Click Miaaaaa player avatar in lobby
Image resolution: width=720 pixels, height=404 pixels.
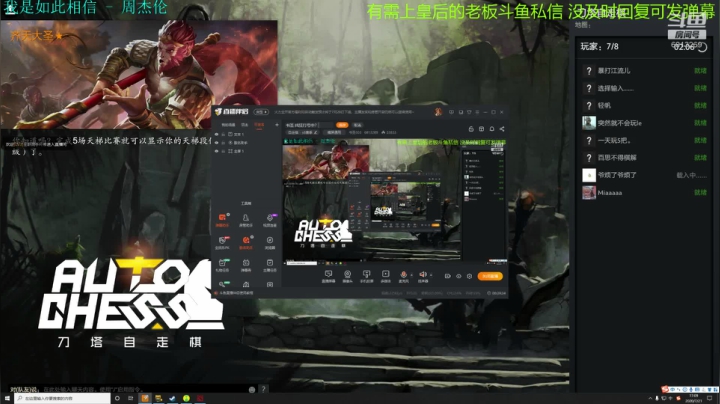click(x=589, y=192)
